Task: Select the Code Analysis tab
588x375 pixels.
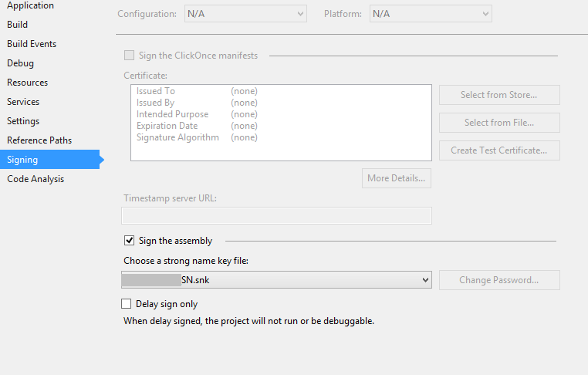Action: coord(35,179)
